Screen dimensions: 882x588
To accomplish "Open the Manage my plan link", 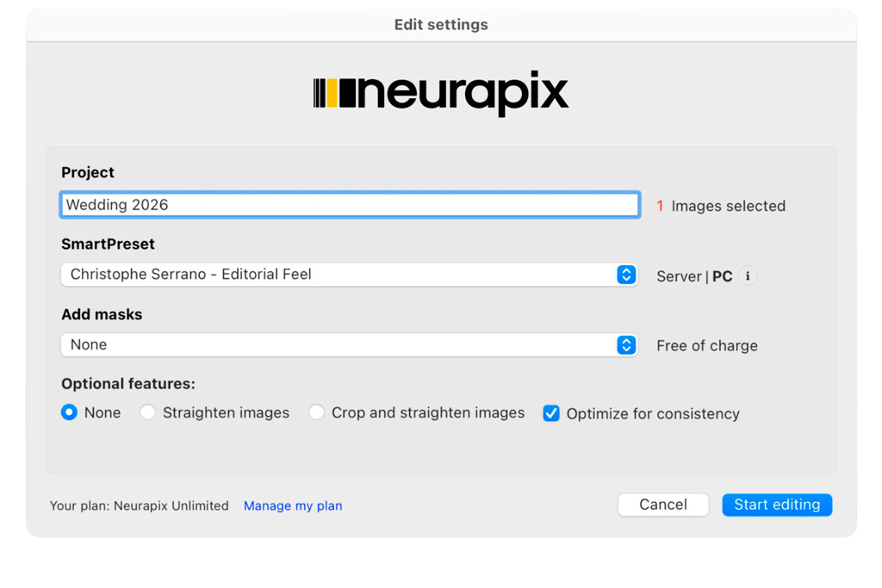I will coord(293,505).
